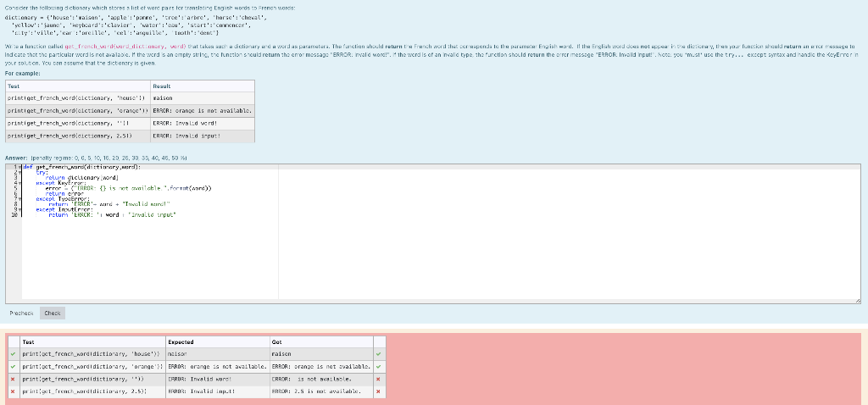The image size is (868, 405).
Task: Select Expected cell 'maison' in results table
Action: click(177, 353)
